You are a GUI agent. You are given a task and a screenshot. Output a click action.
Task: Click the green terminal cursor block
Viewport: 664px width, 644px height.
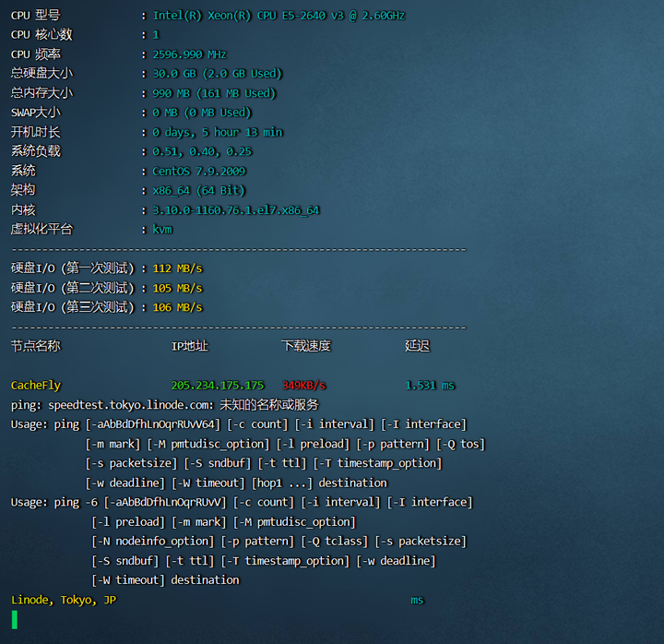(x=15, y=619)
